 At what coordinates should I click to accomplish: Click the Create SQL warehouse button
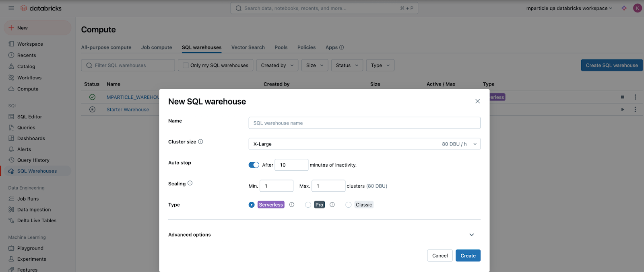tap(612, 65)
